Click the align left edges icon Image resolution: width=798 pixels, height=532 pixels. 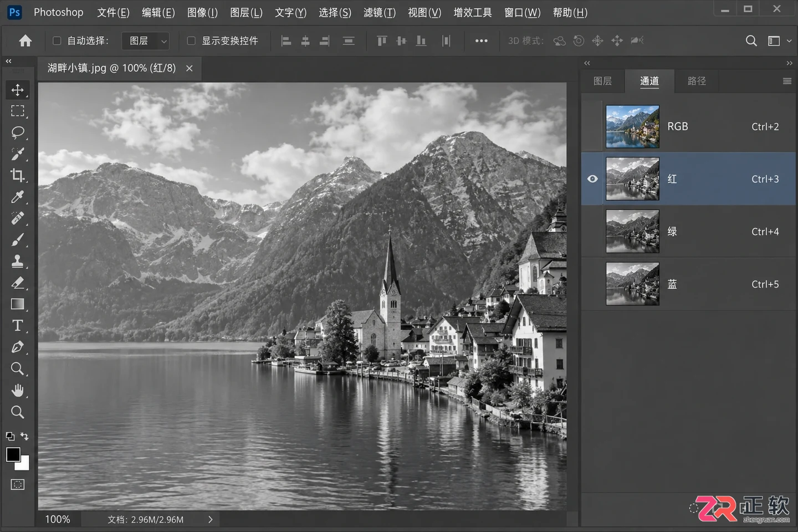[286, 40]
